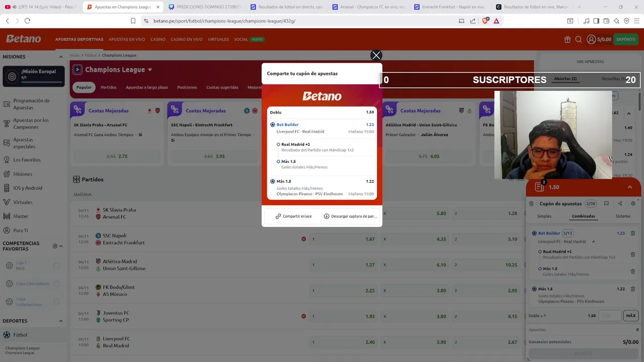Screen dimensions: 644x362
Task: Click odds 1.67 for SSC Napoli win
Action: coord(344,239)
